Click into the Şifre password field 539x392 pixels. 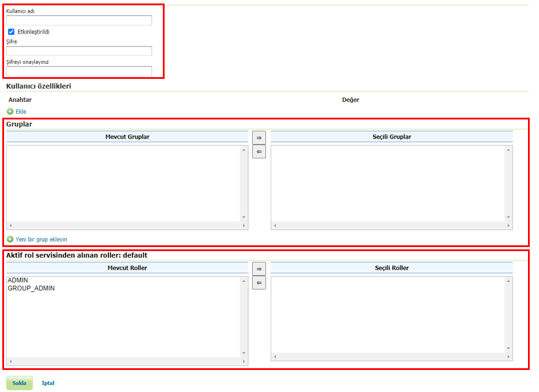pos(79,51)
